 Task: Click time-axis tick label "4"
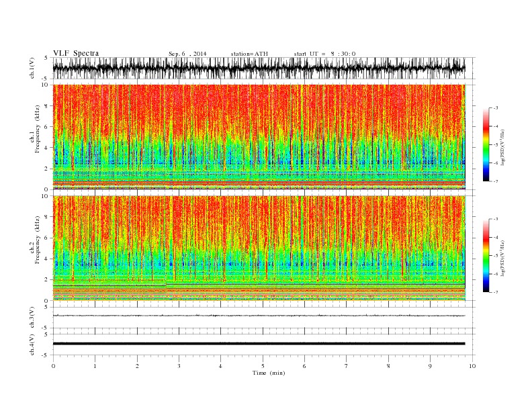(x=220, y=366)
